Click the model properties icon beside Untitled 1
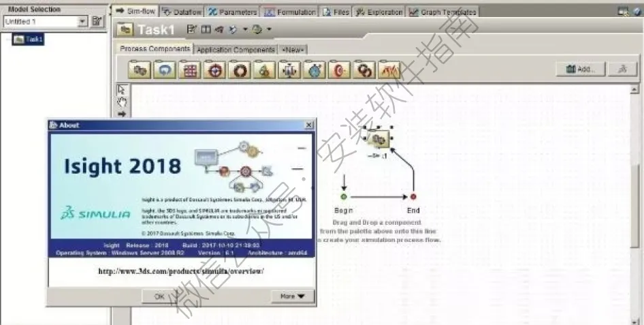Viewport: 644px width, 325px height. pos(97,21)
